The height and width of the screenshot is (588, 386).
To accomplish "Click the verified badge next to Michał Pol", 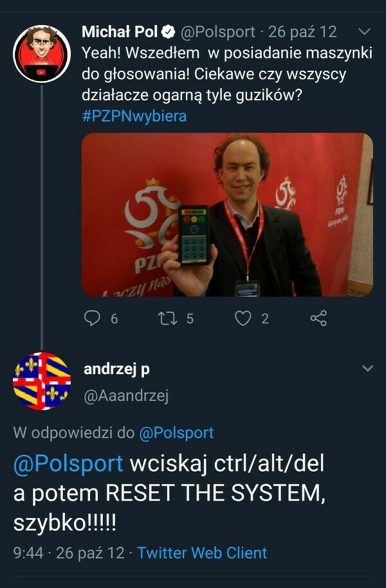I will click(x=168, y=32).
